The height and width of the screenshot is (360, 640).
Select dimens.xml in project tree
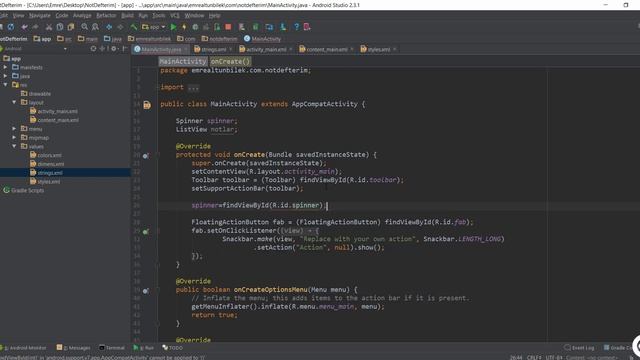(x=47, y=164)
